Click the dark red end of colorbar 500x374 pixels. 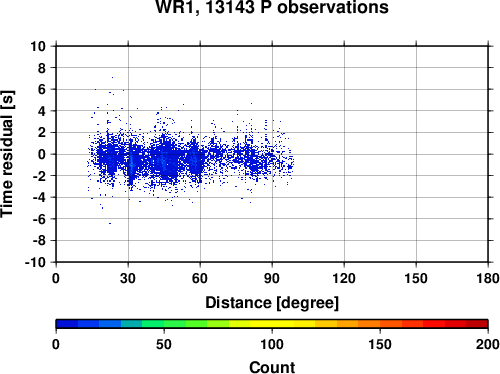[x=477, y=324]
